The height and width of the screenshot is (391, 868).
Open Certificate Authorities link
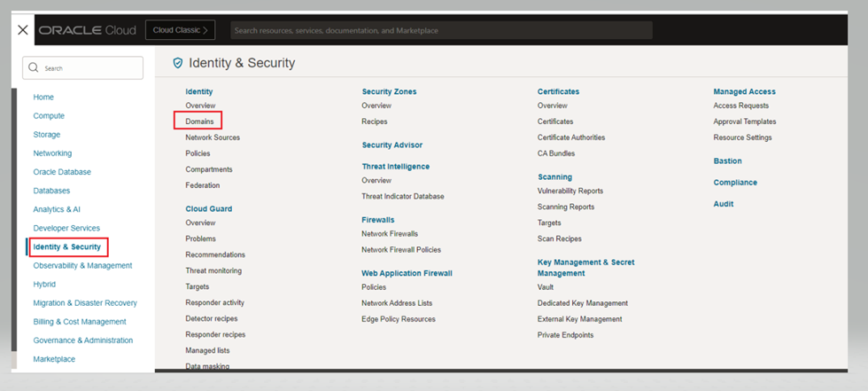click(571, 137)
